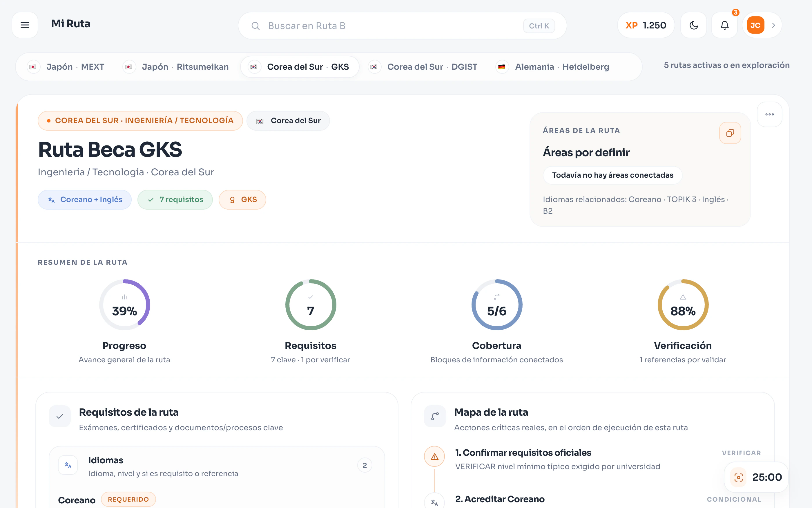Switch to Corea del Sur · DGIST tab
The image size is (812, 508).
[x=423, y=67]
